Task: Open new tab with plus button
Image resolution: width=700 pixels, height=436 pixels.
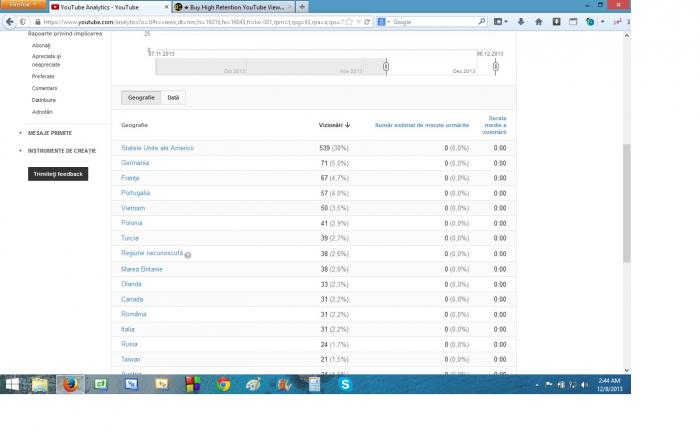Action: click(302, 7)
